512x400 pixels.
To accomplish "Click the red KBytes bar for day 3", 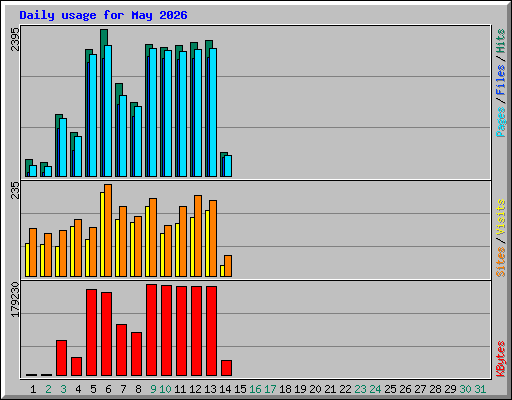I will (x=61, y=358).
